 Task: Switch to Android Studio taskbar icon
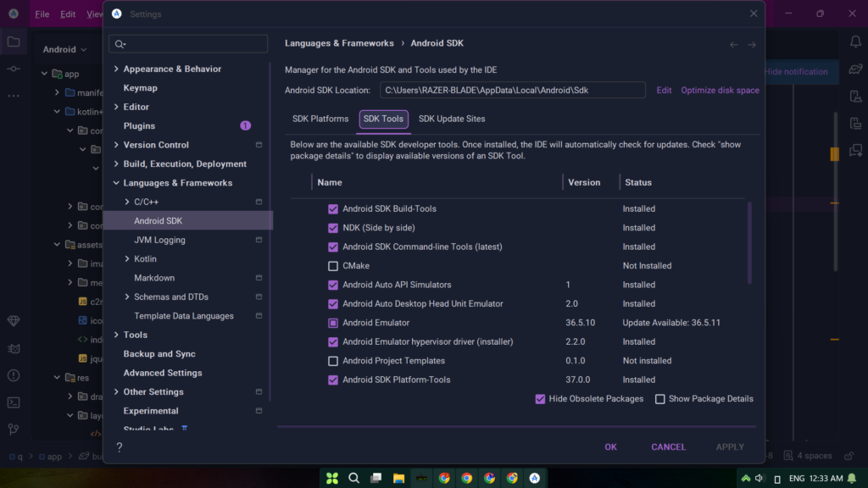coord(535,478)
